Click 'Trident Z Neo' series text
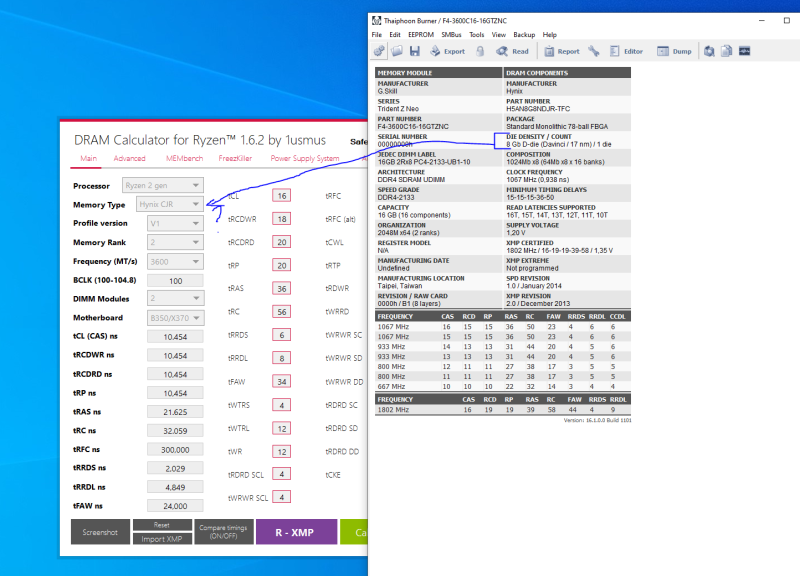Image resolution: width=800 pixels, height=576 pixels. (398, 109)
